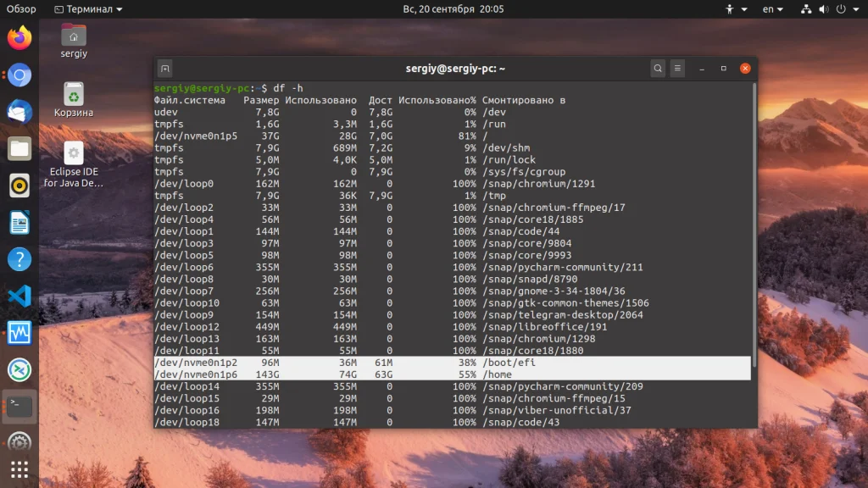Open Thunderbird mail from the dock
868x488 pixels.
[x=19, y=112]
